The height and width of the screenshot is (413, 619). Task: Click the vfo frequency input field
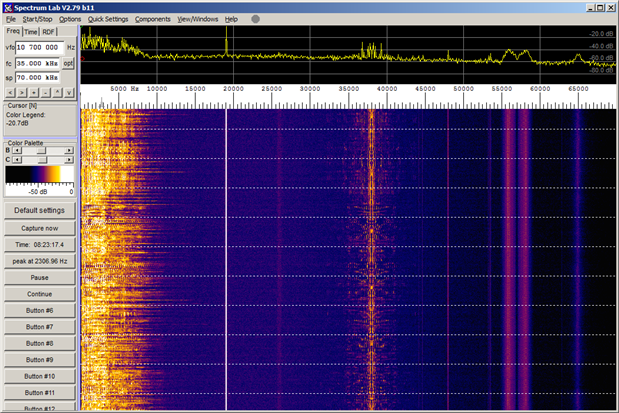pyautogui.click(x=39, y=47)
